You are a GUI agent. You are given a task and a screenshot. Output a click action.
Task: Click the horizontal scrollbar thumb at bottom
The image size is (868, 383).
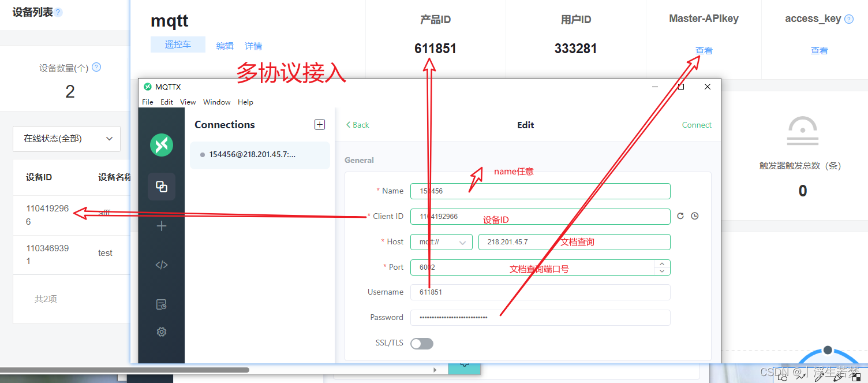(125, 370)
